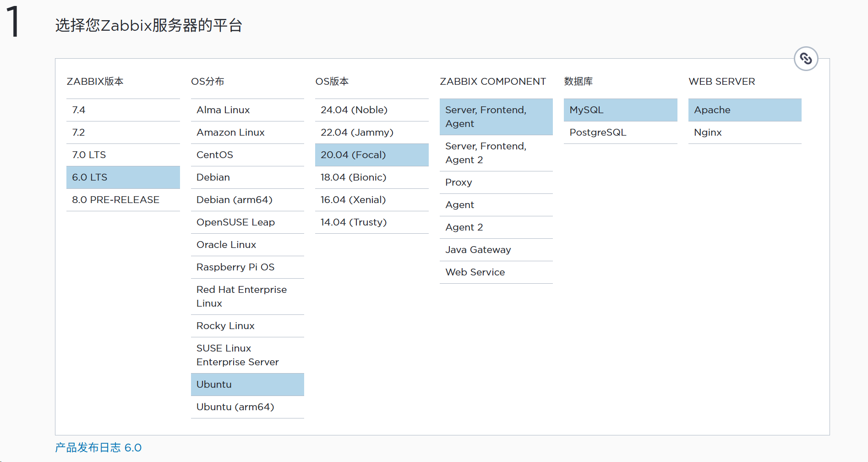Choose Debian (arm64) distribution
The image size is (868, 462).
(247, 200)
